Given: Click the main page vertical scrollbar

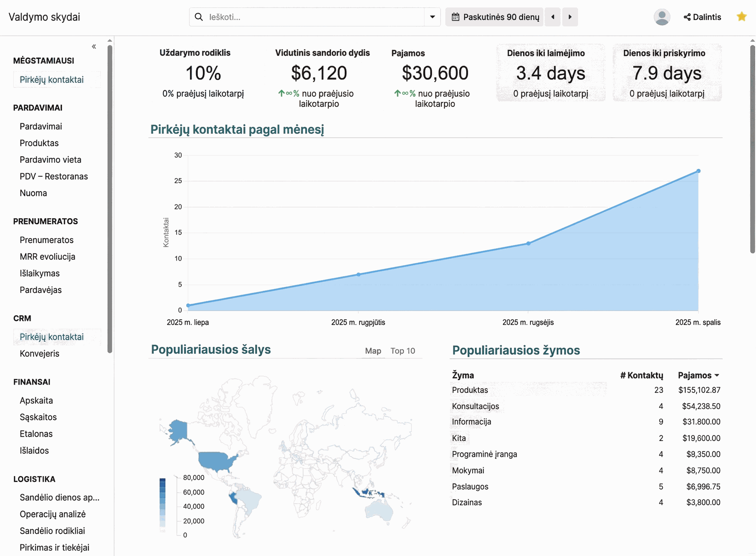Looking at the screenshot, I should coord(752,150).
